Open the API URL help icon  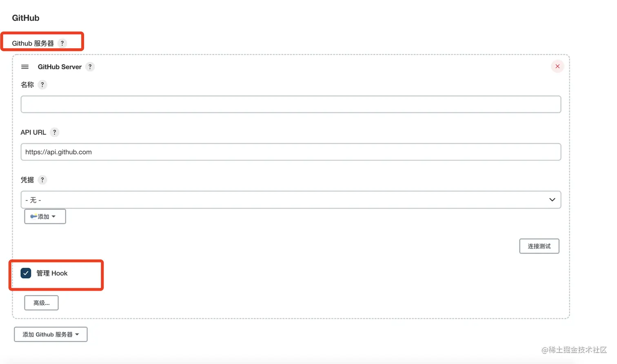[55, 132]
